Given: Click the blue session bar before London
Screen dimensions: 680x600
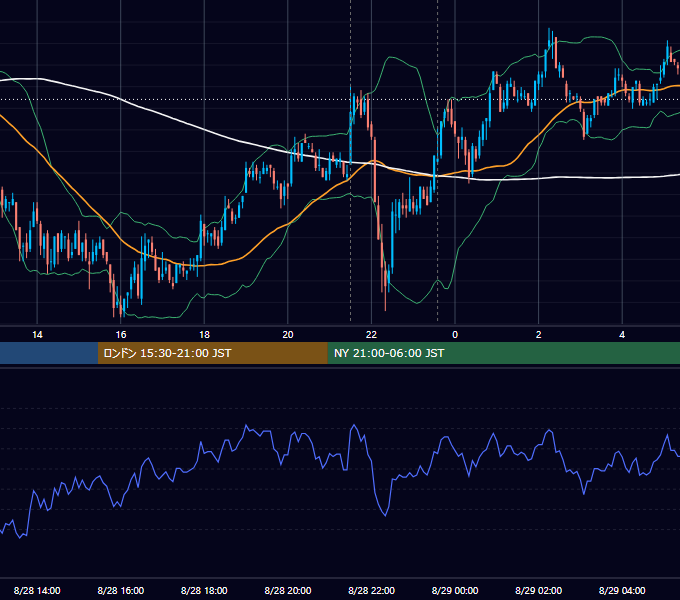Looking at the screenshot, I should click(x=49, y=353).
